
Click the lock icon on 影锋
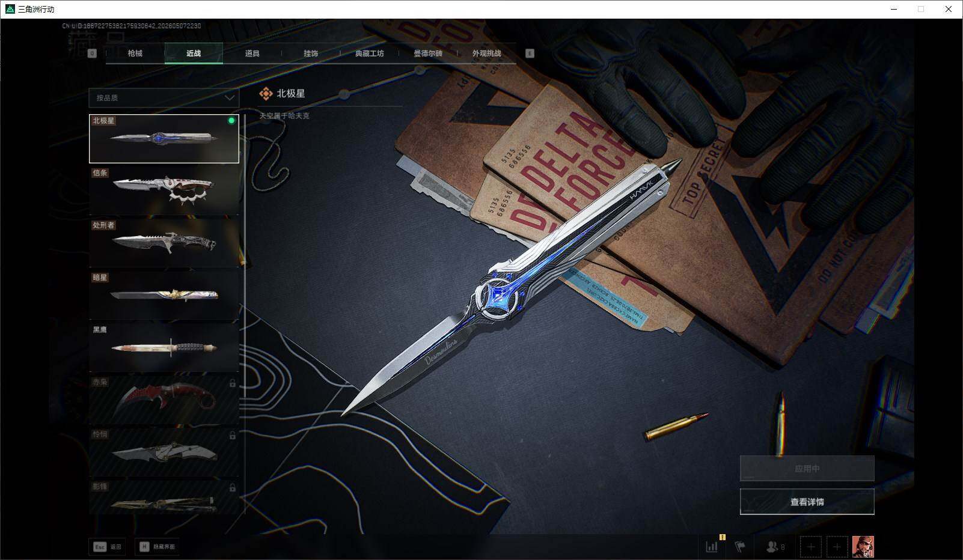[232, 487]
